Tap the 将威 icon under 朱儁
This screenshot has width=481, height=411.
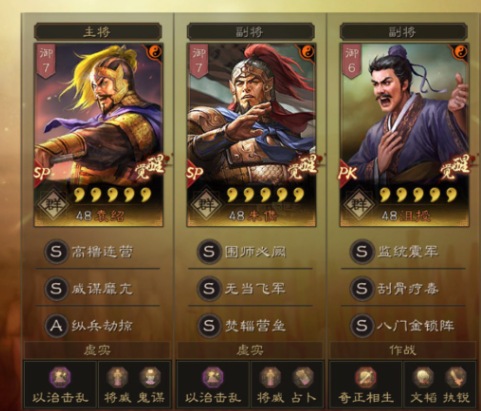(x=270, y=377)
